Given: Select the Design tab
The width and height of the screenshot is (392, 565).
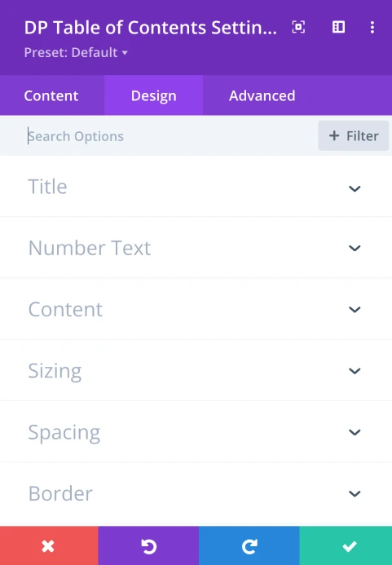Looking at the screenshot, I should 153,95.
